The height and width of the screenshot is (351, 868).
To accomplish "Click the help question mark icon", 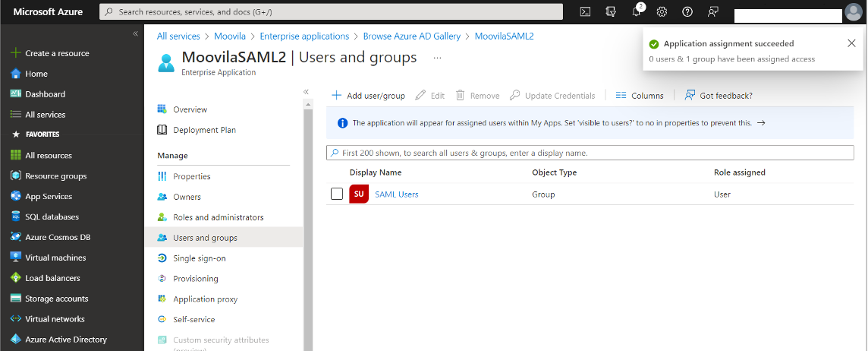I will [687, 11].
